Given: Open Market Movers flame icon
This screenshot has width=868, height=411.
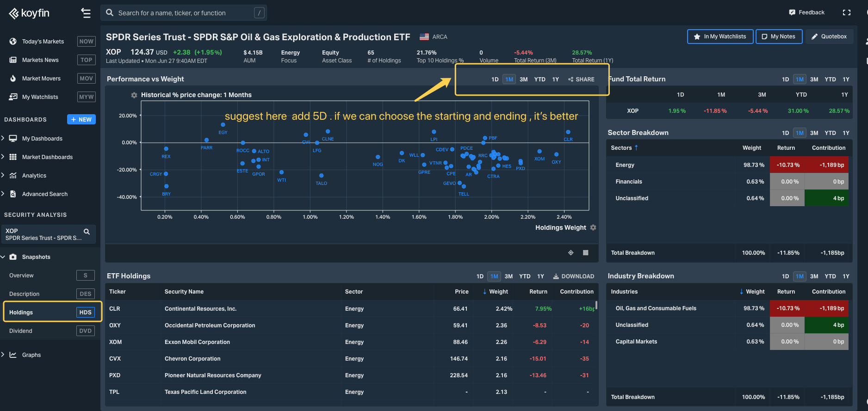Looking at the screenshot, I should 13,79.
